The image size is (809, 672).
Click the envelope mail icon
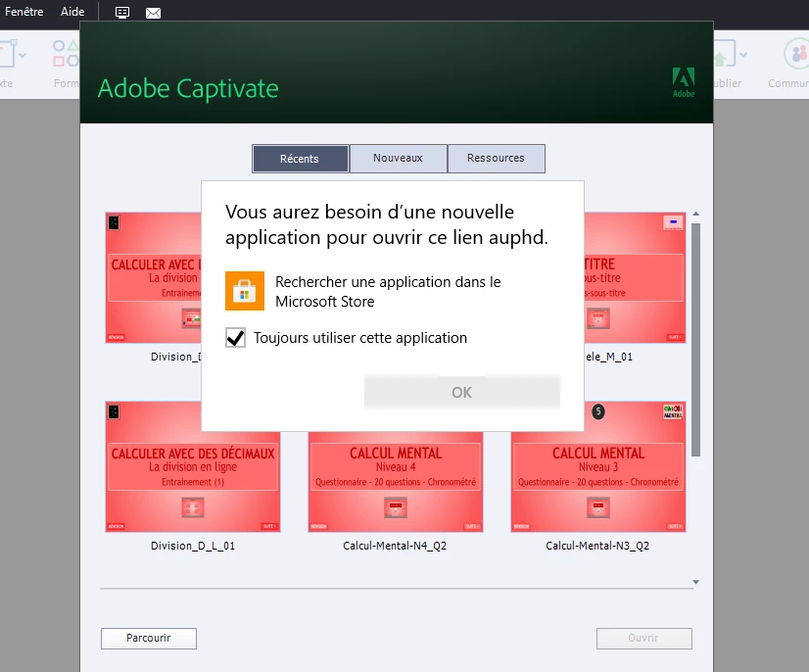tap(153, 13)
